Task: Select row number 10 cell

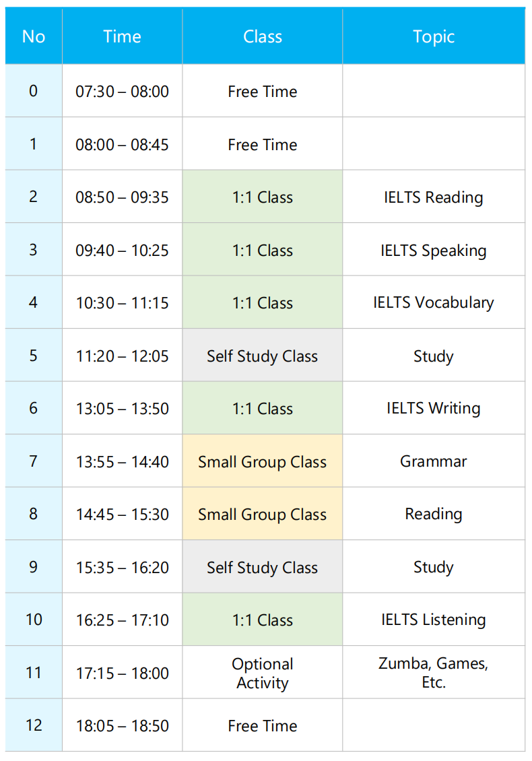Action: click(x=34, y=620)
